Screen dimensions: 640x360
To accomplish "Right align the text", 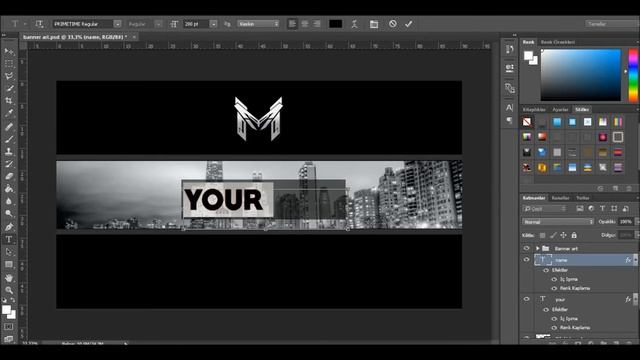I will 317,24.
